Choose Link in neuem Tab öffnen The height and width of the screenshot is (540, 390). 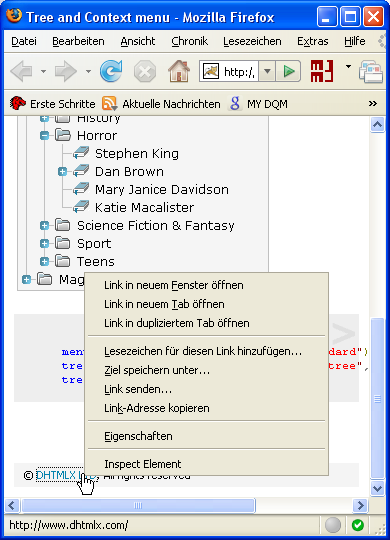click(207, 304)
